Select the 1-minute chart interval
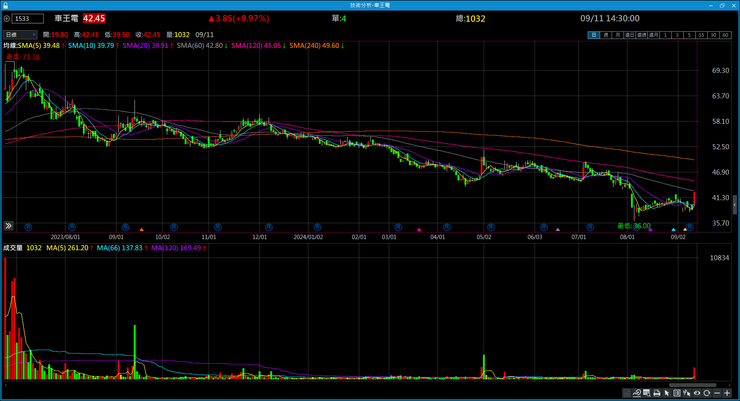740x401 pixels. pos(667,35)
